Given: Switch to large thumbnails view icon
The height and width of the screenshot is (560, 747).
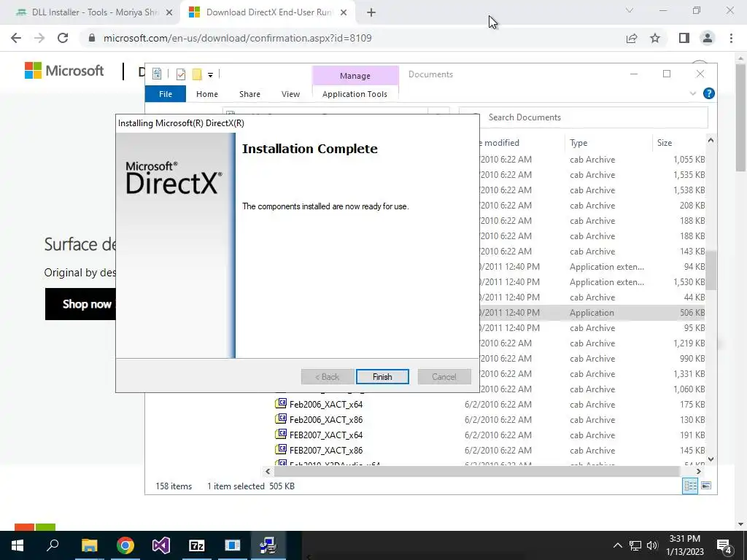Looking at the screenshot, I should (706, 486).
